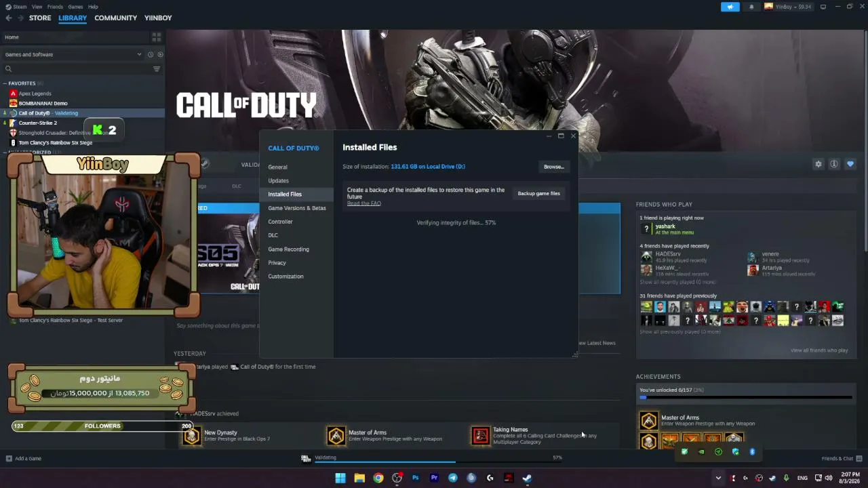
Task: Select Counter-Strike 2 in the library list
Action: click(37, 123)
